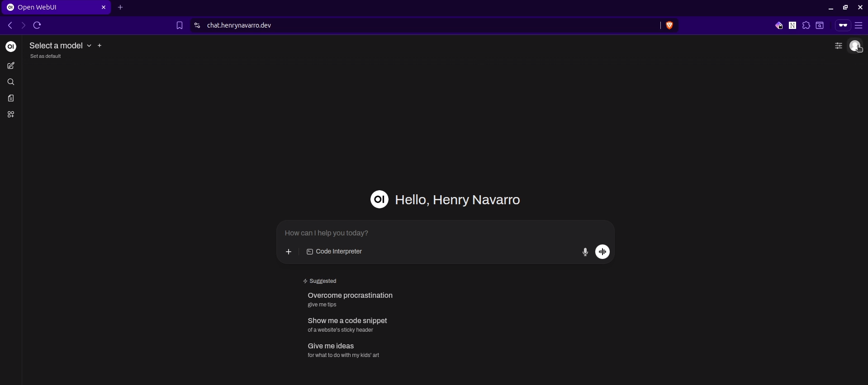Viewport: 868px width, 385px height.
Task: Open search from the sidebar magnifier icon
Action: 11,82
